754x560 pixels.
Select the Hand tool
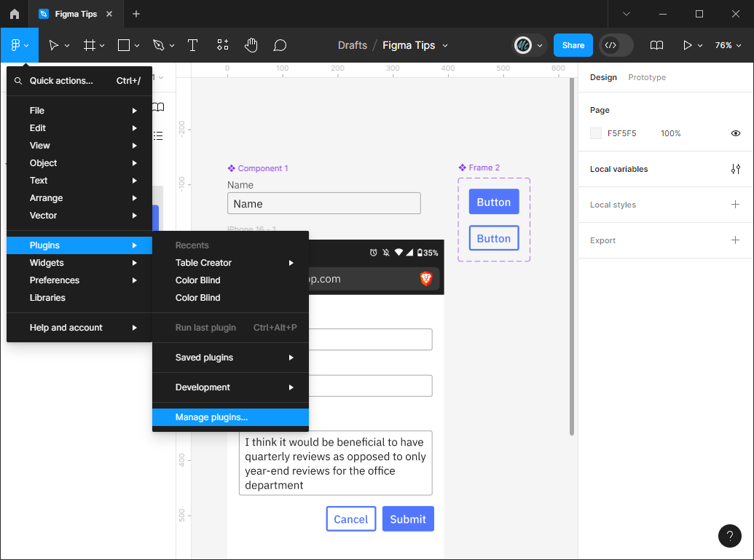click(x=251, y=45)
